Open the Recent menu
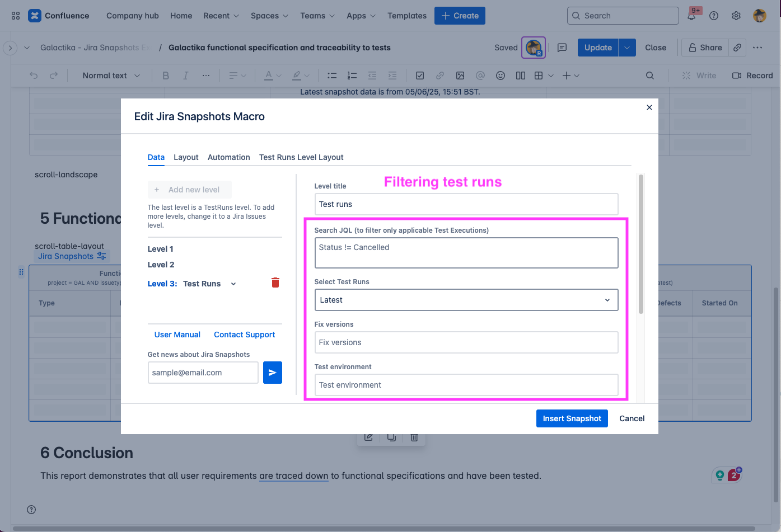Screen dimensions: 781x532 click(x=221, y=16)
